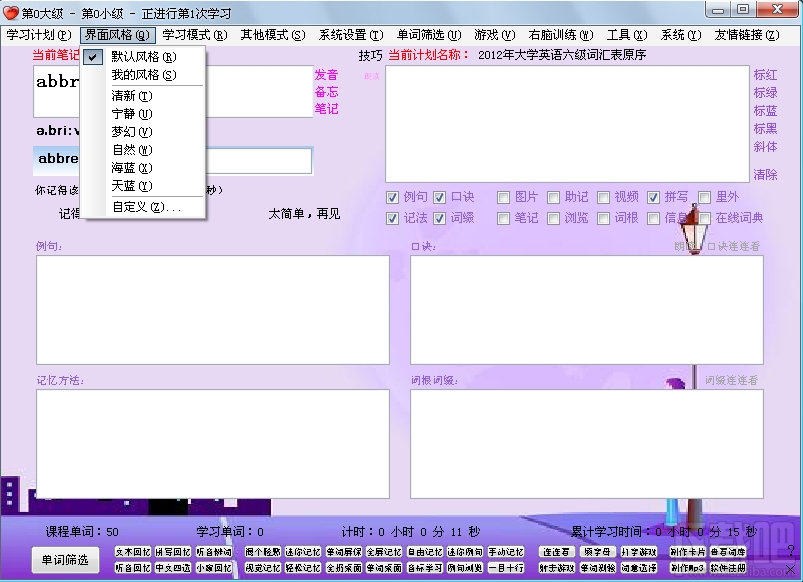Launch the 连连看 game
The height and width of the screenshot is (582, 803).
coord(556,552)
